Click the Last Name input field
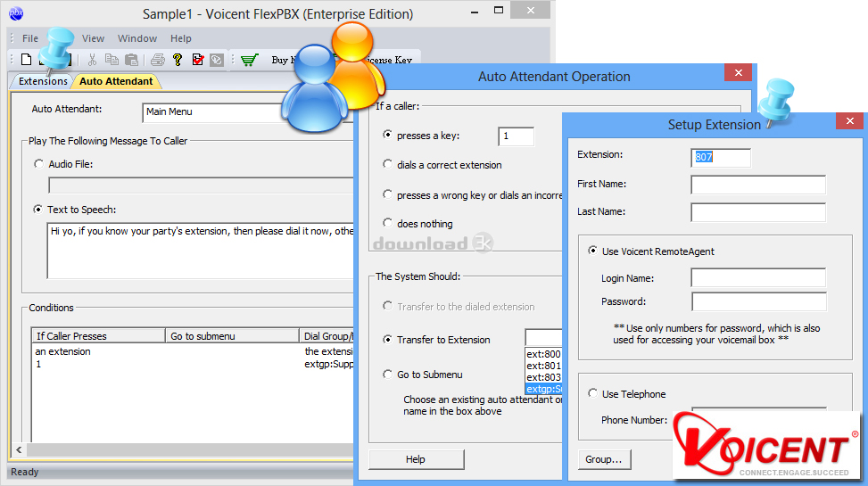This screenshot has width=868, height=486. point(758,212)
